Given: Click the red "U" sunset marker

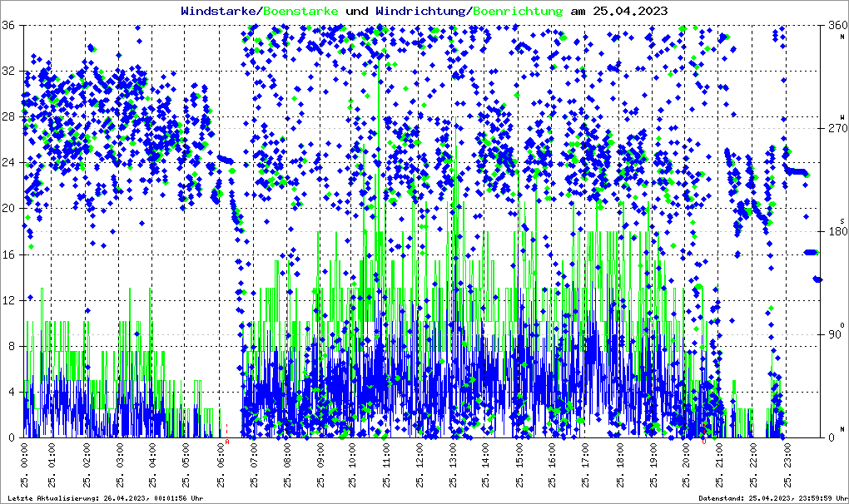Looking at the screenshot, I should pyautogui.click(x=704, y=442).
